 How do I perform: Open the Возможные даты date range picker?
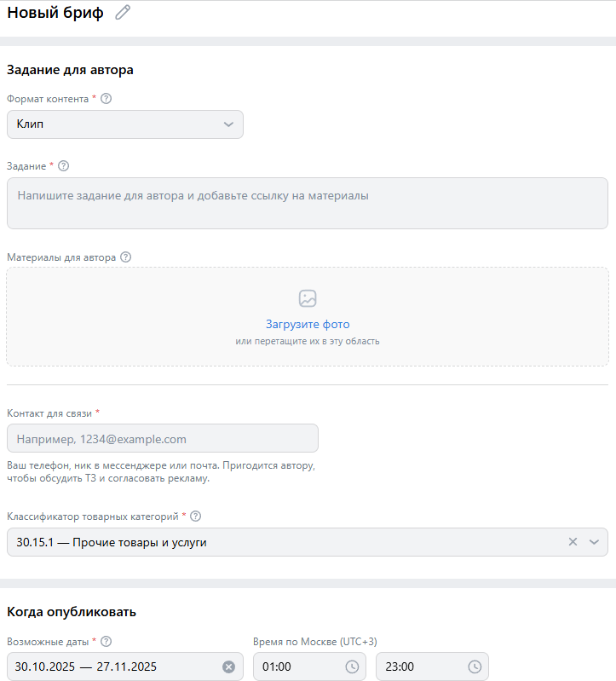125,667
